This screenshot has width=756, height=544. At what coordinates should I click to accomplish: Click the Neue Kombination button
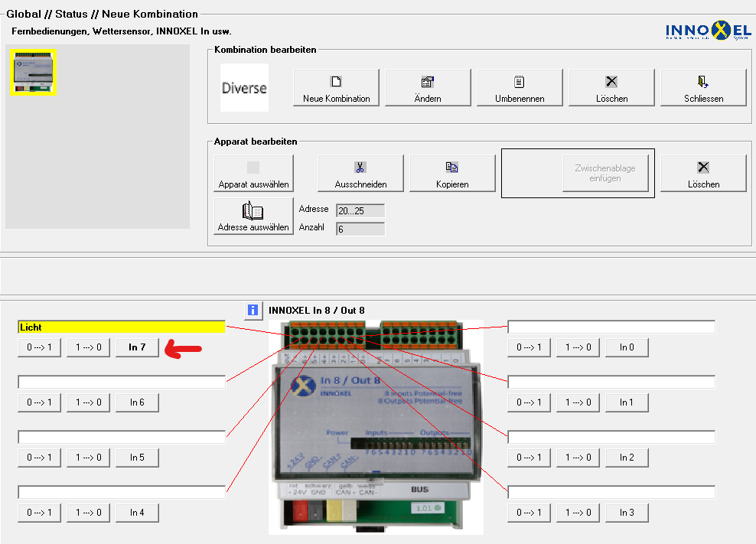[x=336, y=87]
